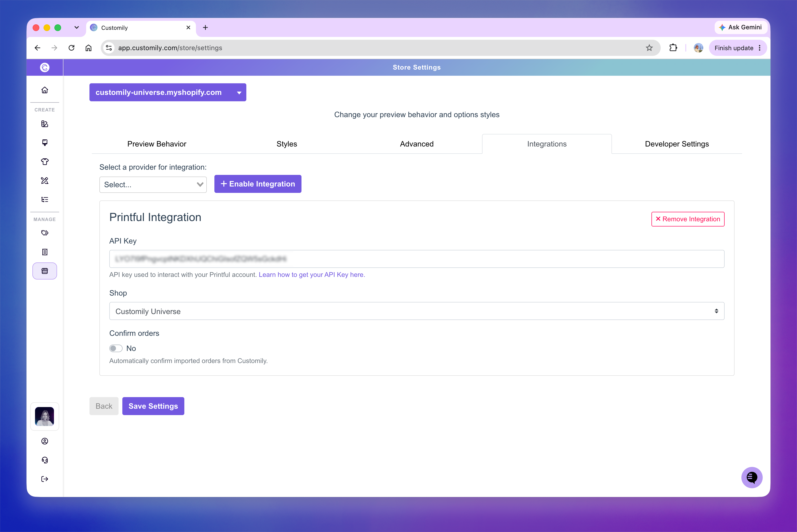The width and height of the screenshot is (797, 532).
Task: Open the support headset icon
Action: [x=45, y=460]
